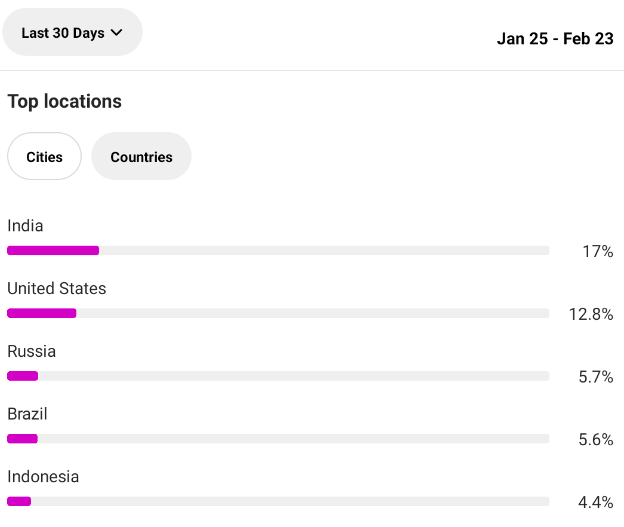
Task: Click the Jan 25 - Feb 23 date range
Action: pos(555,39)
